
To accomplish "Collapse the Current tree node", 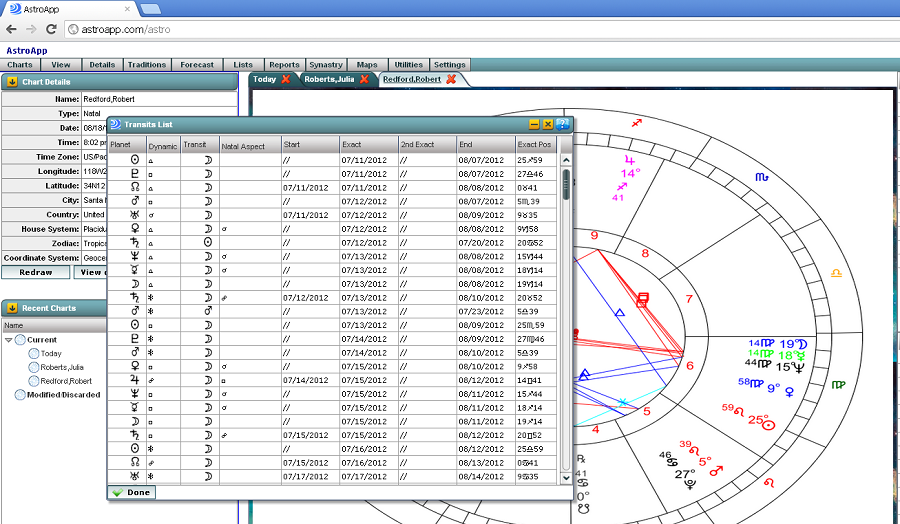I will pos(9,340).
